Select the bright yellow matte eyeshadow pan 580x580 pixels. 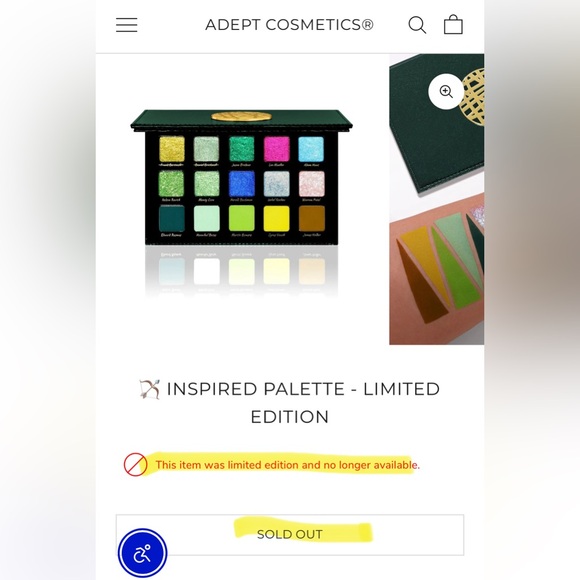[x=276, y=218]
